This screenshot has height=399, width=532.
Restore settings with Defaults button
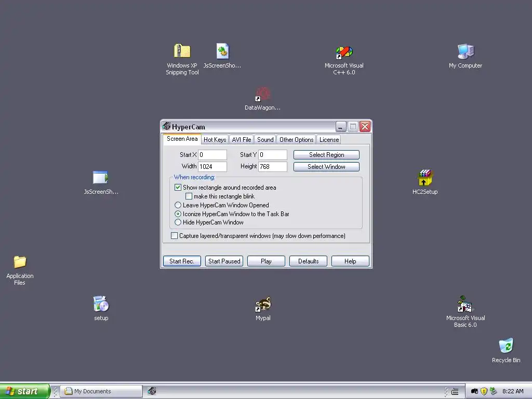coord(308,261)
